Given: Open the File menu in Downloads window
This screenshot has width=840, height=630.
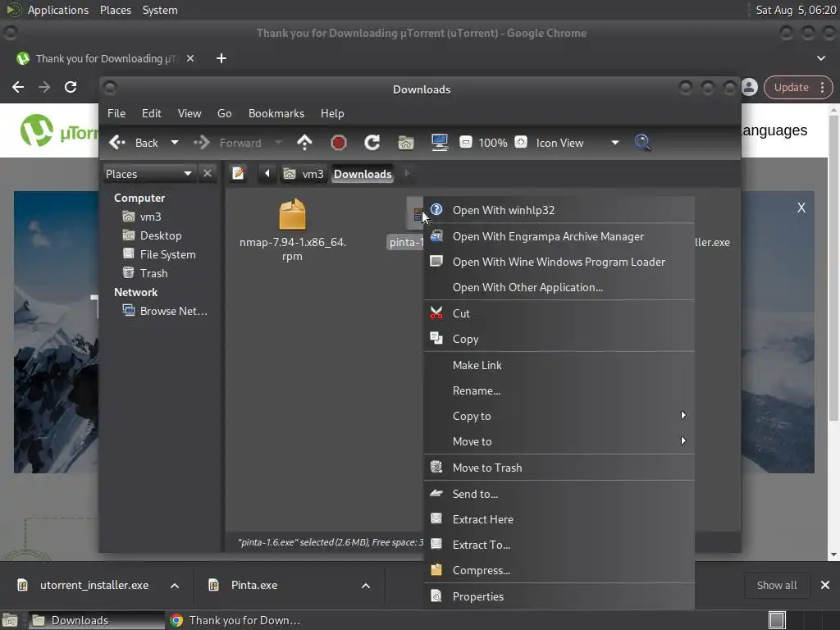Looking at the screenshot, I should 116,113.
